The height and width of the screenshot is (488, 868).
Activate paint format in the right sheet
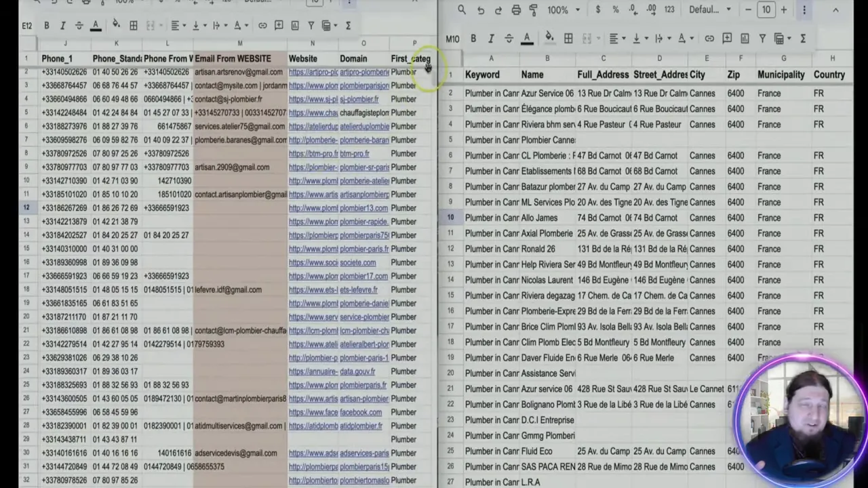pyautogui.click(x=534, y=10)
